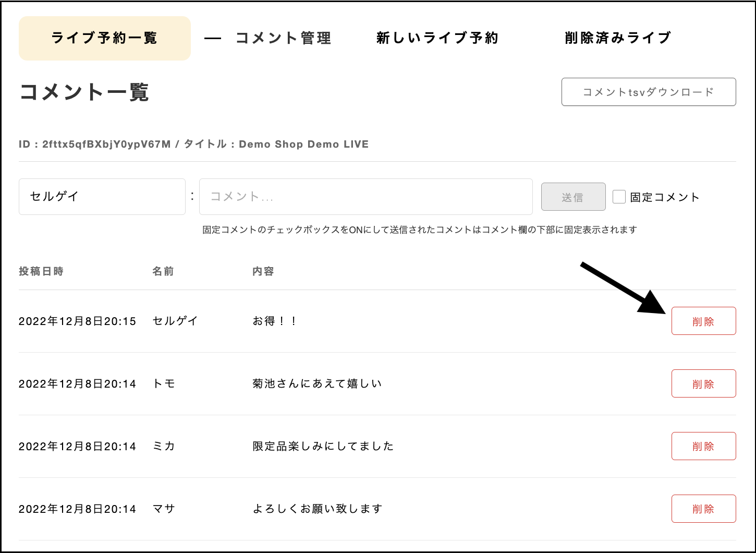This screenshot has height=553, width=756.
Task: Go to the 新しいライブ予約 tab
Action: (437, 38)
